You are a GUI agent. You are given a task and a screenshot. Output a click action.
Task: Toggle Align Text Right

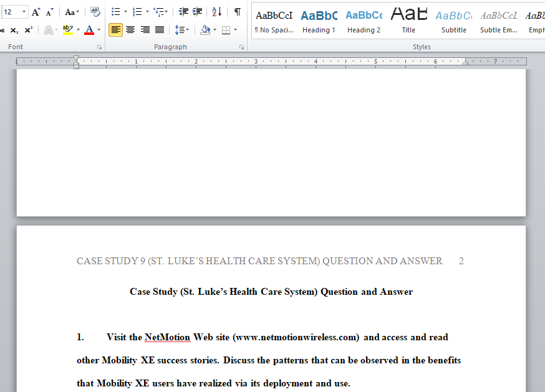point(145,30)
